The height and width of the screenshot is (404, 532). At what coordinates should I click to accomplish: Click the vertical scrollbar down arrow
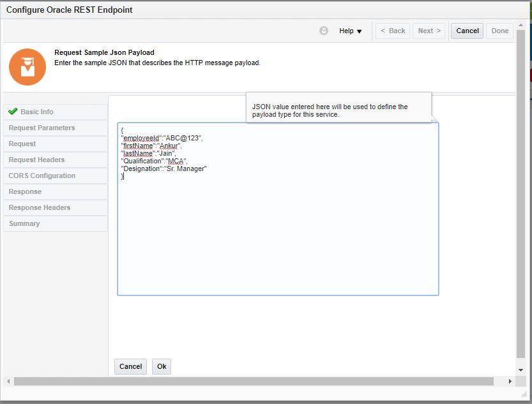click(x=521, y=370)
